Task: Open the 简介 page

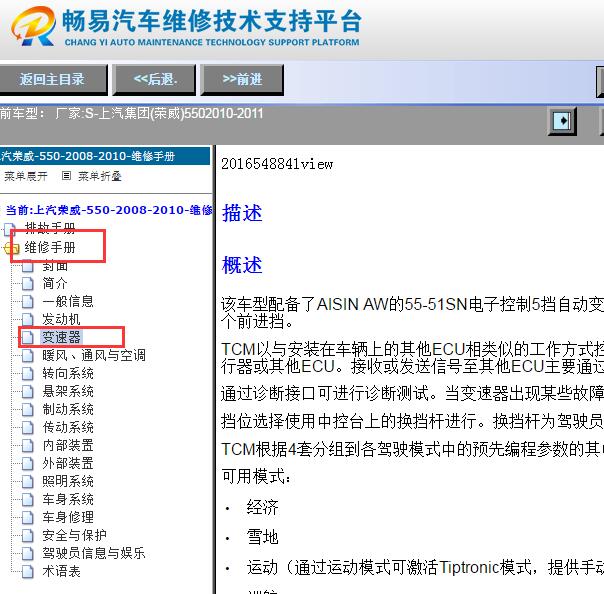Action: tap(55, 283)
